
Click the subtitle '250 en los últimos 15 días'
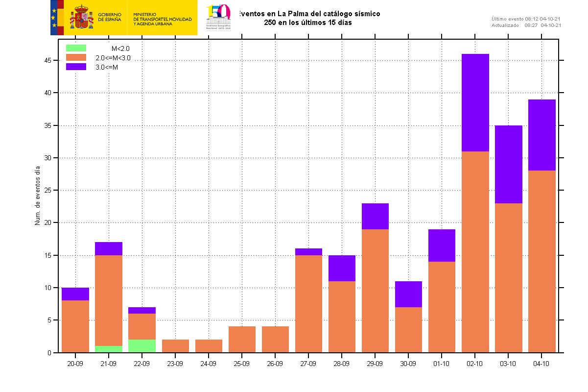pos(308,23)
